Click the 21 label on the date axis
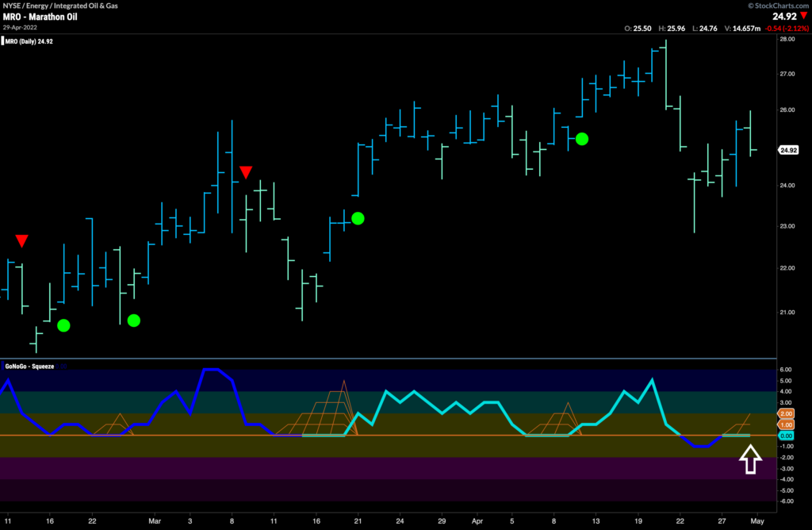This screenshot has height=530, width=812. click(x=358, y=521)
